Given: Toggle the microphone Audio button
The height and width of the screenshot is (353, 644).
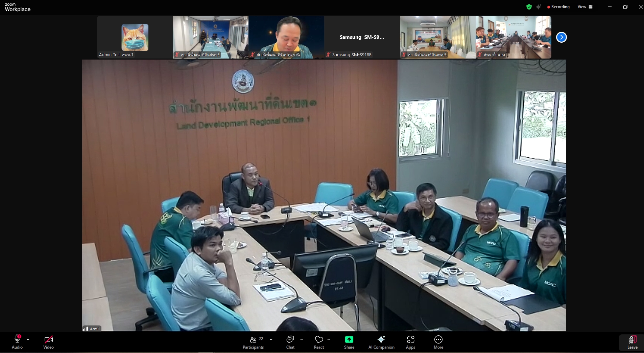Looking at the screenshot, I should [x=17, y=342].
